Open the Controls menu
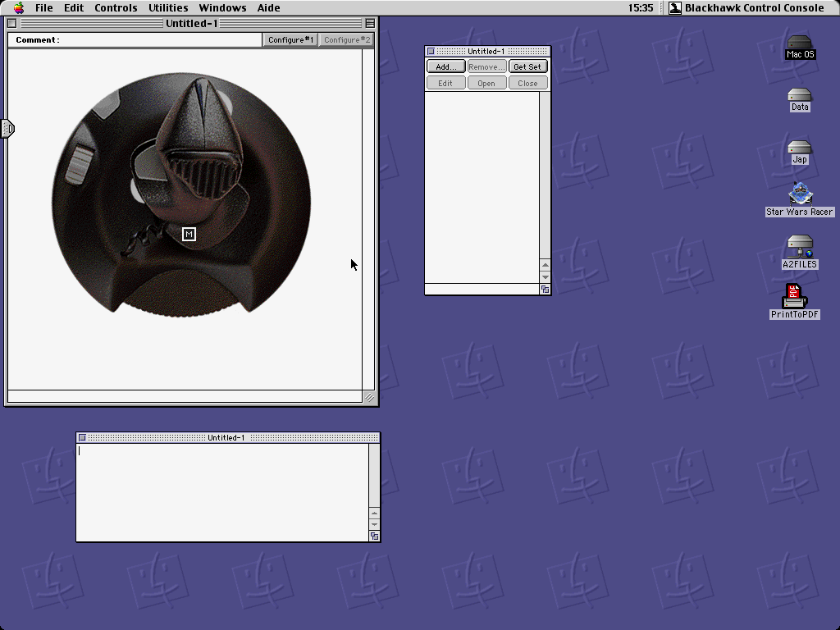The height and width of the screenshot is (630, 840). [x=116, y=7]
